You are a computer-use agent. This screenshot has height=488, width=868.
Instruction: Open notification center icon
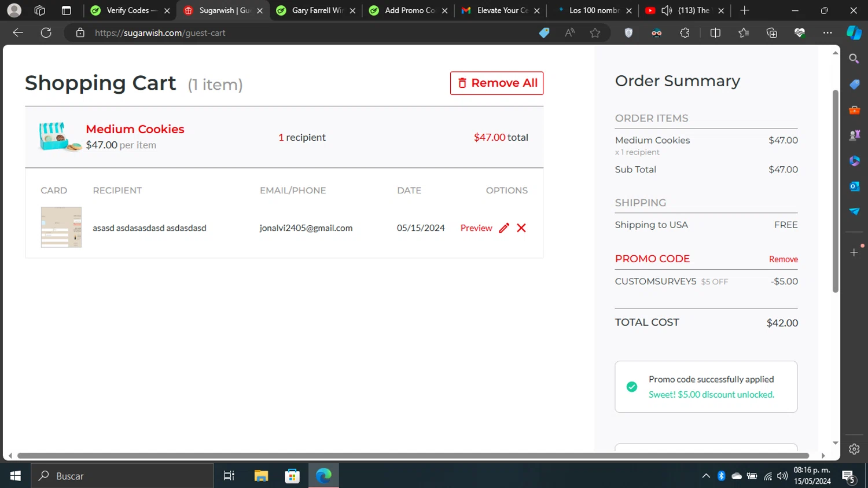(x=849, y=476)
